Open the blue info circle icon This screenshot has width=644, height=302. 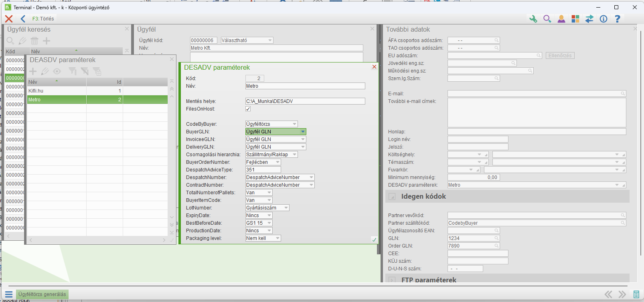click(603, 19)
